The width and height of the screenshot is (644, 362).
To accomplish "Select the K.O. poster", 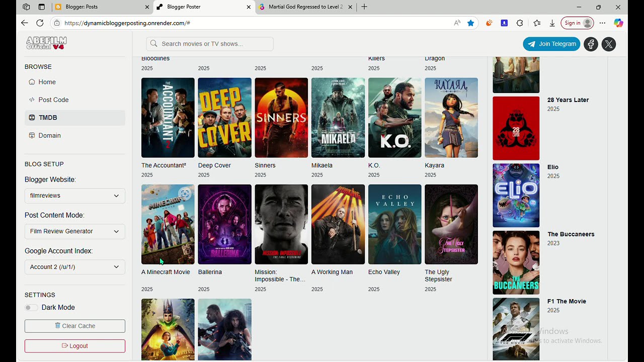I will 395,118.
